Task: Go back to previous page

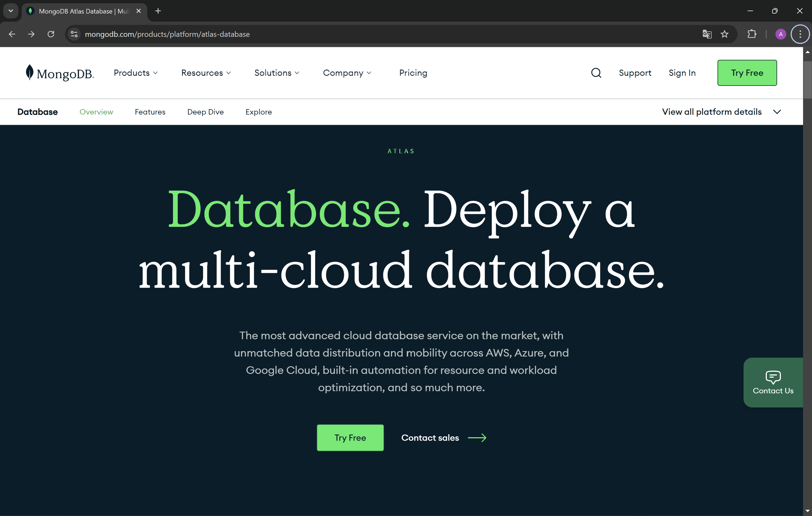Action: (x=12, y=34)
